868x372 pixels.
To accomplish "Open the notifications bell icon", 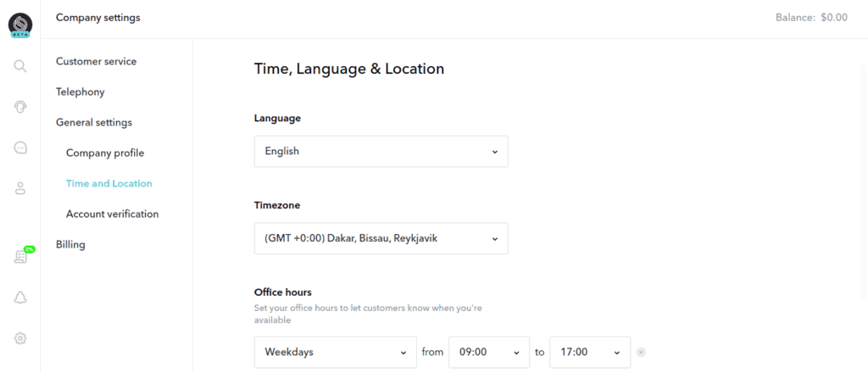I will [20, 297].
